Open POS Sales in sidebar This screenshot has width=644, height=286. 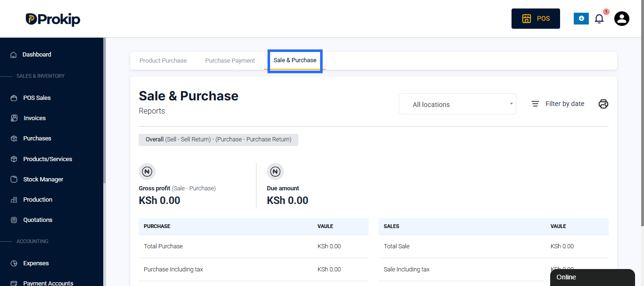(x=37, y=98)
